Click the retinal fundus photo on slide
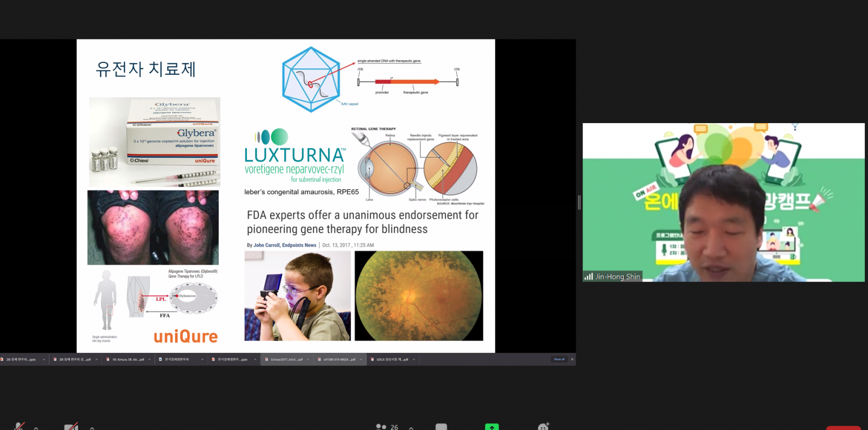 419,296
